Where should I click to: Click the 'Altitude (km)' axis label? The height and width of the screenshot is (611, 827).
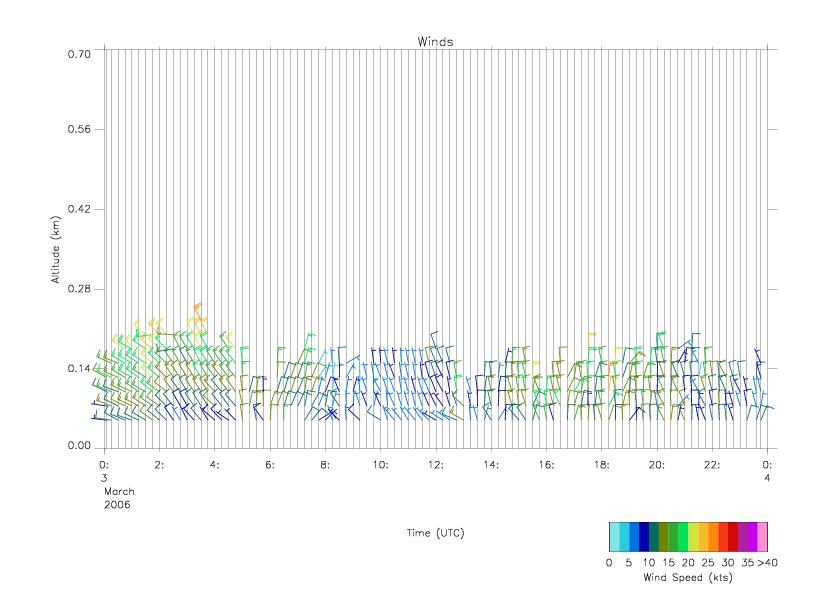pyautogui.click(x=55, y=250)
